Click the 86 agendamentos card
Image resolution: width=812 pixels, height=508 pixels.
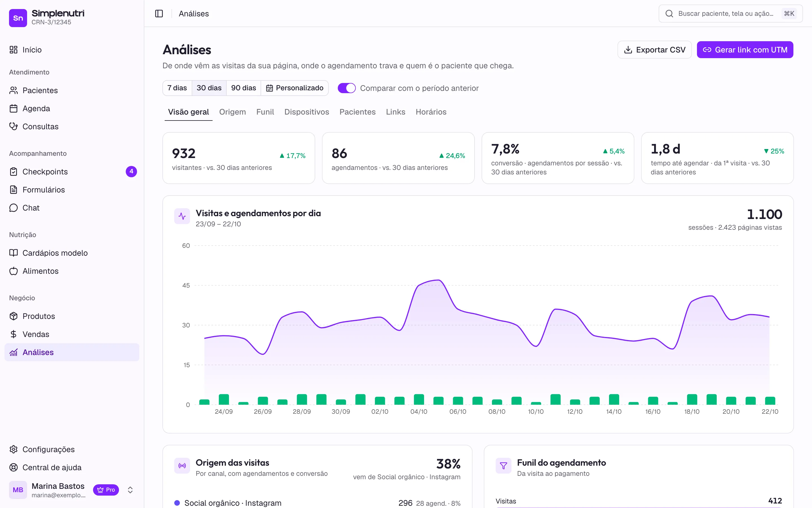(398, 158)
